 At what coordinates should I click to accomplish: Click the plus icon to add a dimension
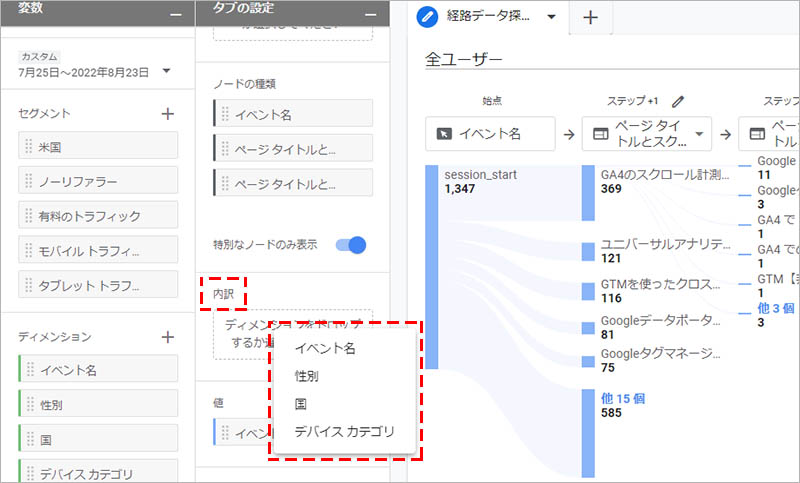167,337
